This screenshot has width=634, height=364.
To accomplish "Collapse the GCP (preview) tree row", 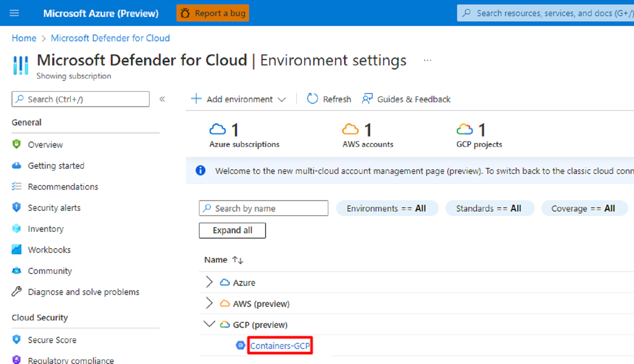I will (x=209, y=324).
